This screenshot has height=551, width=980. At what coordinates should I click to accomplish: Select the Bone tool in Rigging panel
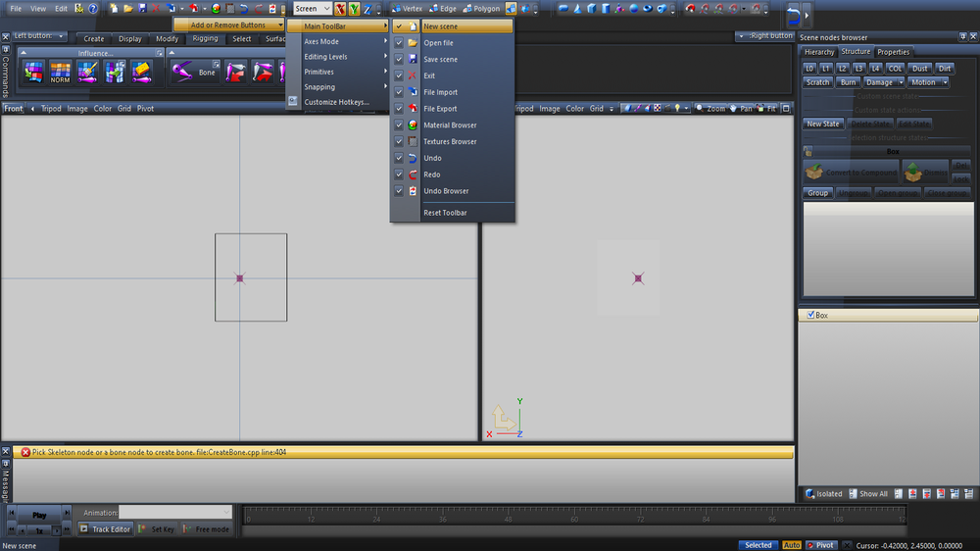[x=194, y=72]
